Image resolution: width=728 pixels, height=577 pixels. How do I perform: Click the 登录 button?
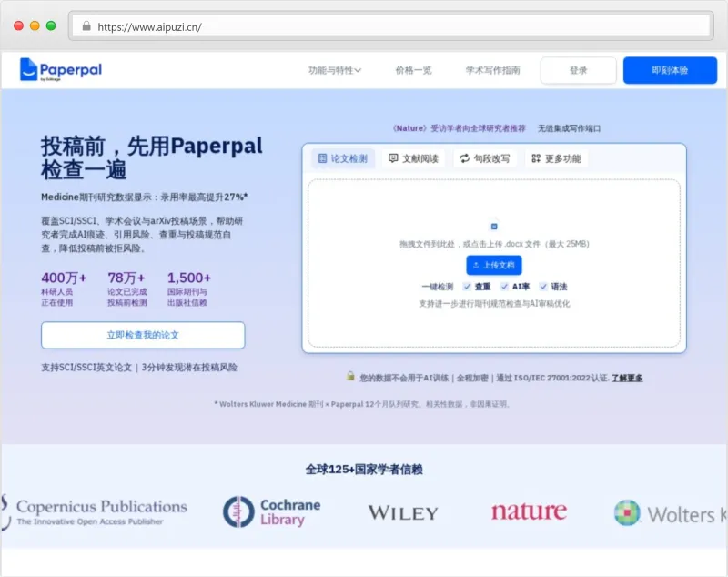579,71
